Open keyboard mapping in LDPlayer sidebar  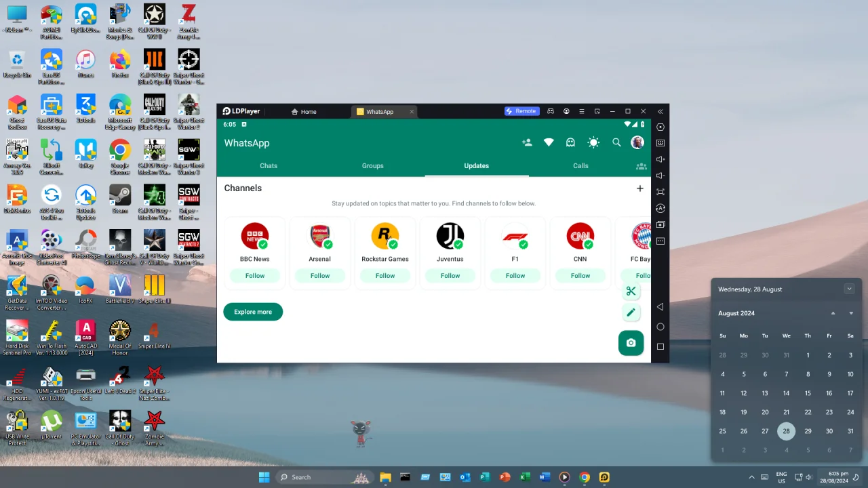click(660, 143)
